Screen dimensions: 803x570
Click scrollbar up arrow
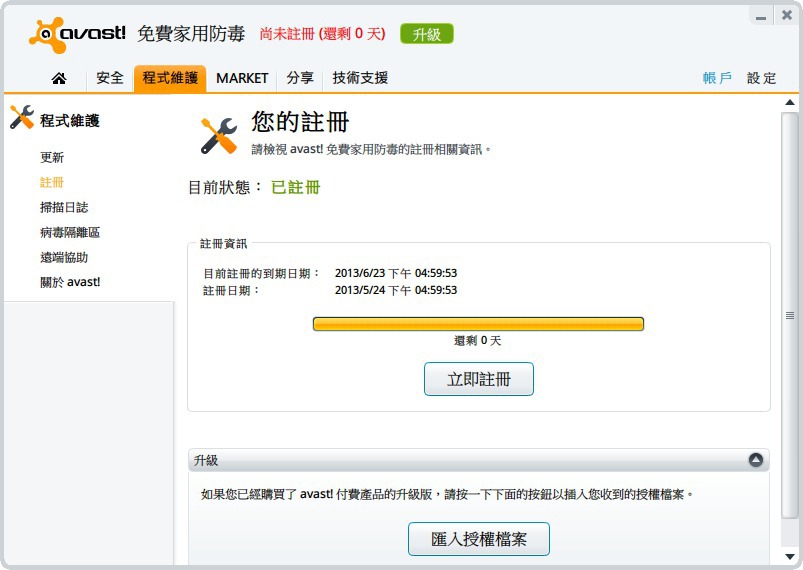point(790,102)
